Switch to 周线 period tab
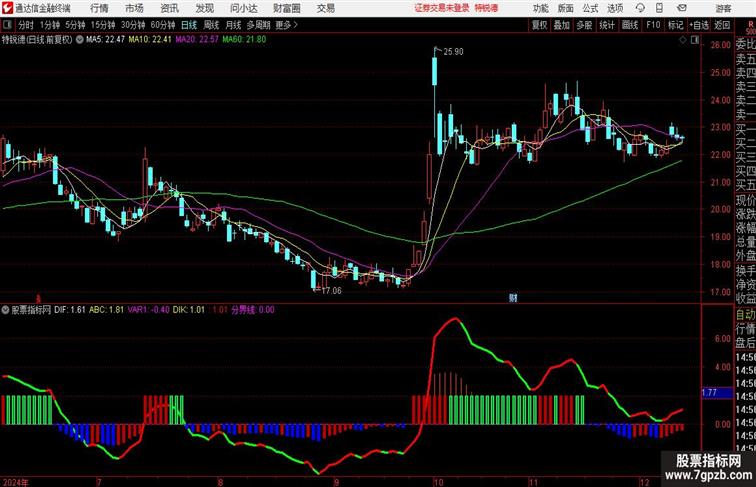 [x=211, y=25]
